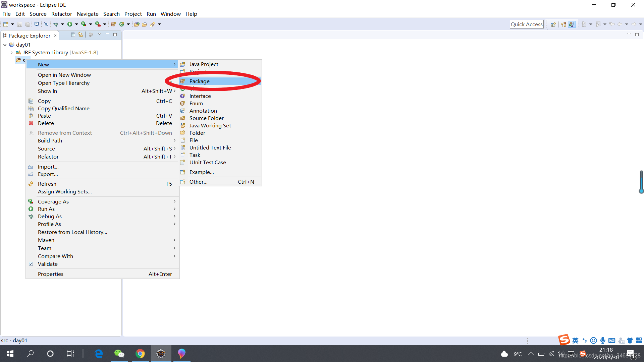The height and width of the screenshot is (362, 644).
Task: Select Java Project from the New submenu
Action: click(220, 64)
